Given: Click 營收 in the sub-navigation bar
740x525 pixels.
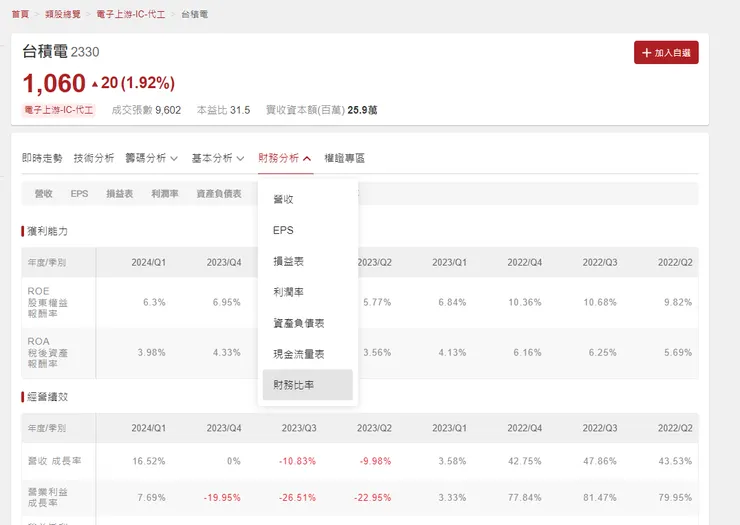Looking at the screenshot, I should point(43,194).
